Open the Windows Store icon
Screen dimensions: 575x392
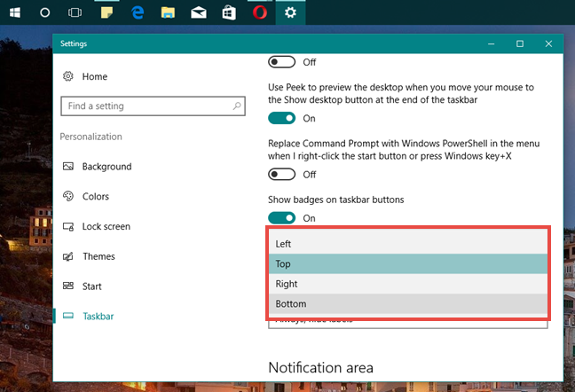pyautogui.click(x=229, y=12)
